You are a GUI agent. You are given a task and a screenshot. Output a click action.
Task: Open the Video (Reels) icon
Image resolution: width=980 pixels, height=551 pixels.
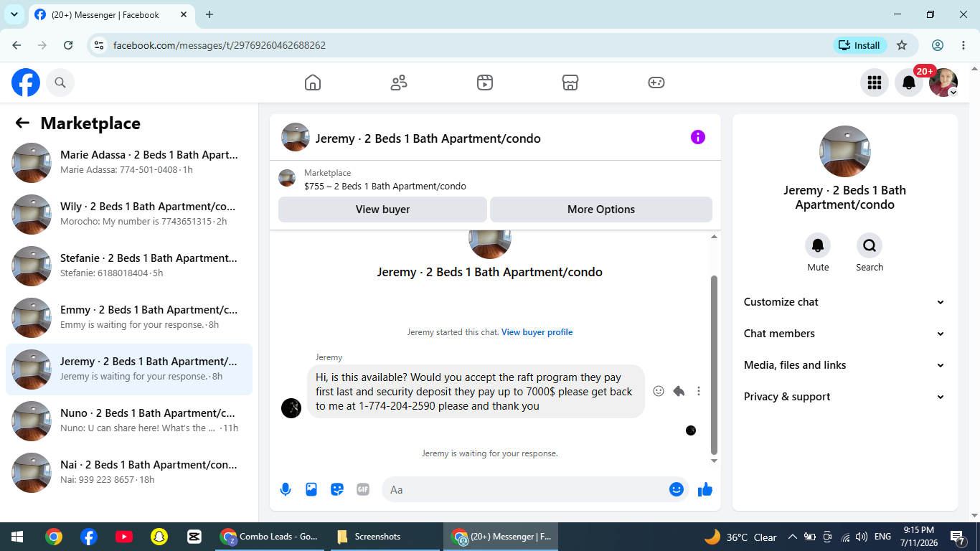click(x=485, y=83)
